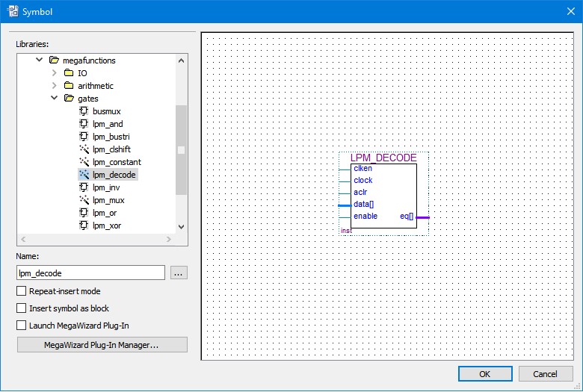
Task: Expand the IO folder
Action: point(54,73)
